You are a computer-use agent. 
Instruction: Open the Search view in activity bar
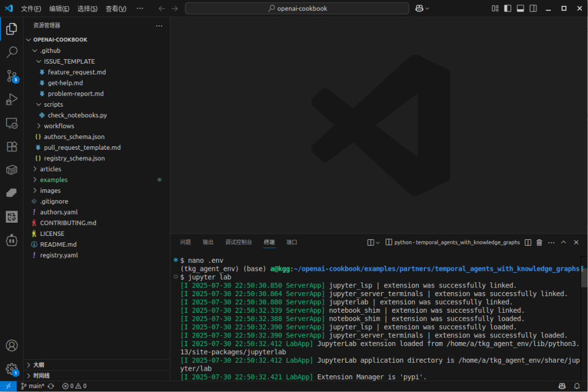[11, 52]
